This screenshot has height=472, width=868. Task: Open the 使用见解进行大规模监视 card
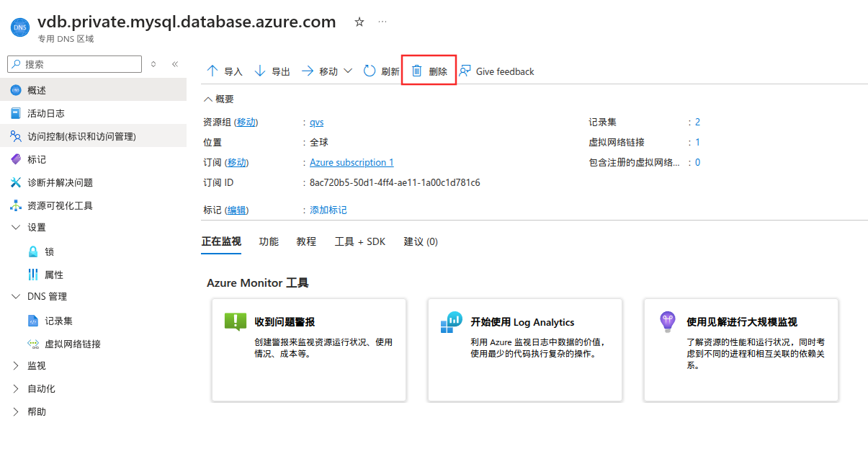point(741,350)
